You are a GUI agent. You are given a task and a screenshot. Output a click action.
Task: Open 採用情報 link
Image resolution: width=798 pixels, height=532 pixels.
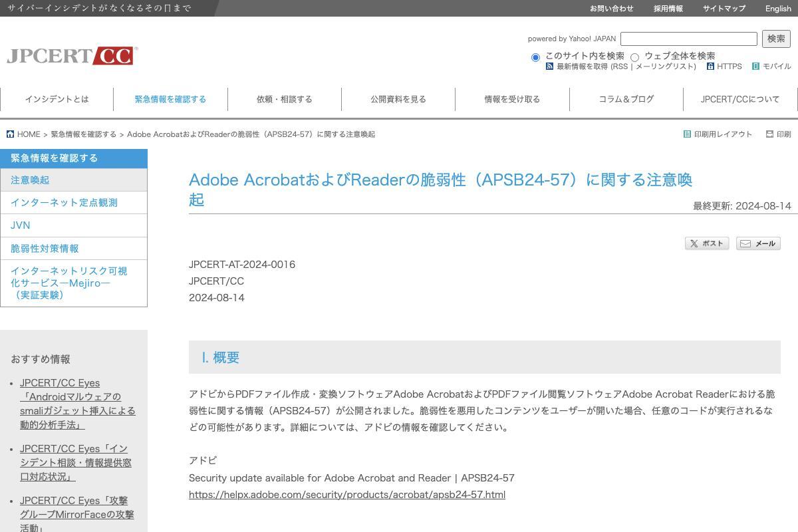point(668,9)
